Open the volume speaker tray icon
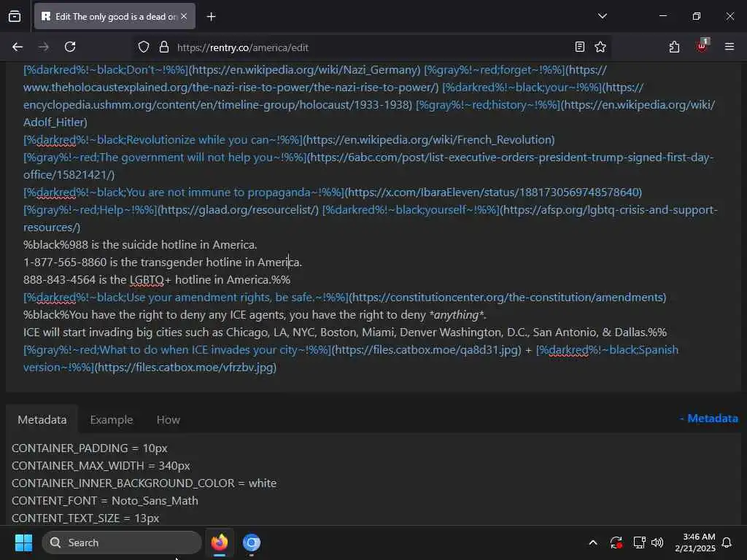The width and height of the screenshot is (747, 560). click(x=657, y=542)
